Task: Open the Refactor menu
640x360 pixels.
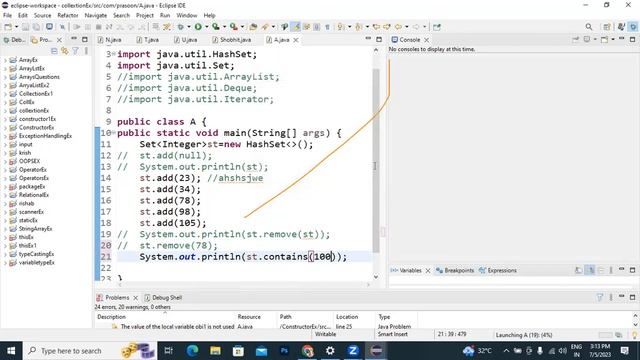Action: (68, 16)
